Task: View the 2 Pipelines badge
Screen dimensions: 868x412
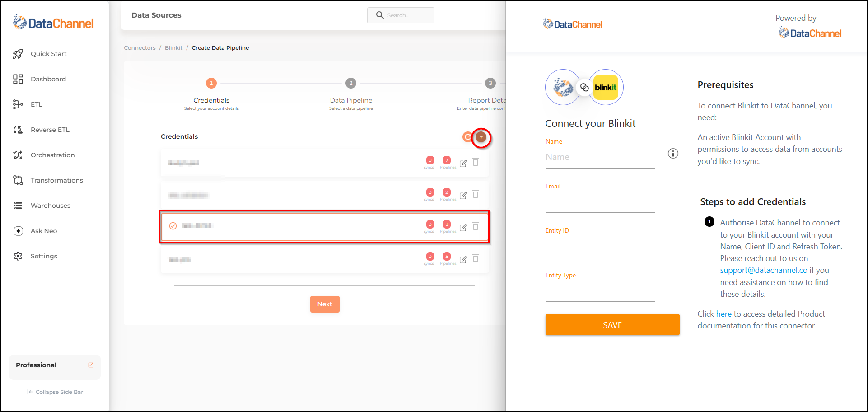Action: point(447,192)
